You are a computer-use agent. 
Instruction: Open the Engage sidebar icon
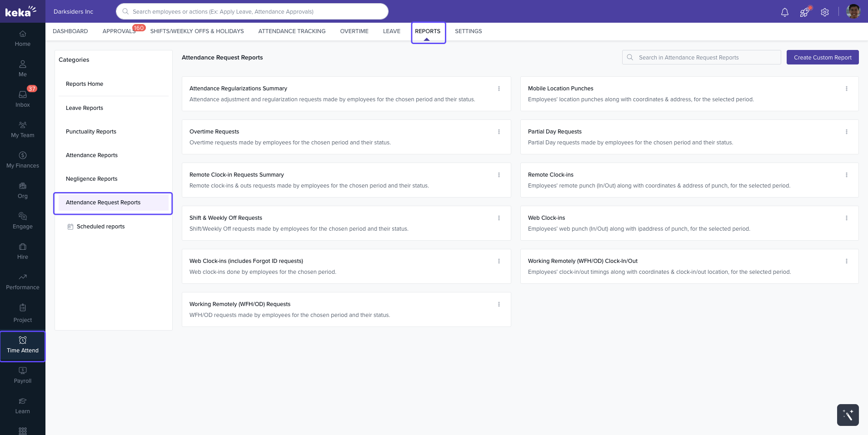[22, 221]
